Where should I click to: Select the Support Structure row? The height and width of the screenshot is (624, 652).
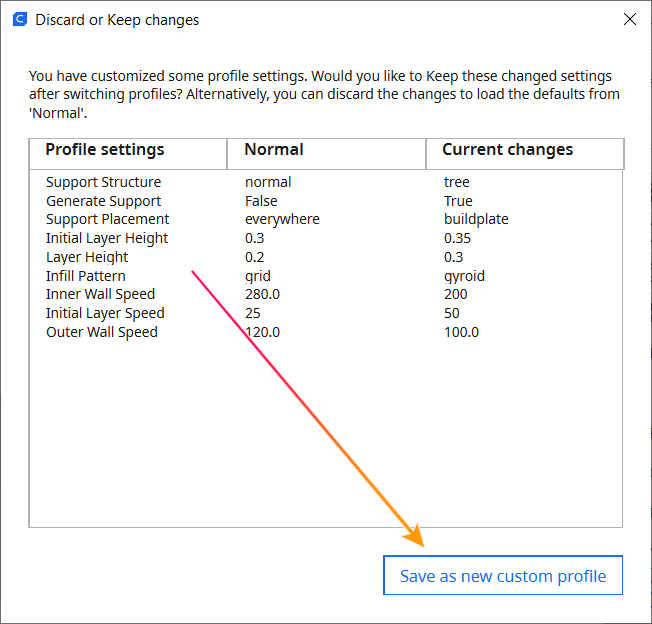326,182
